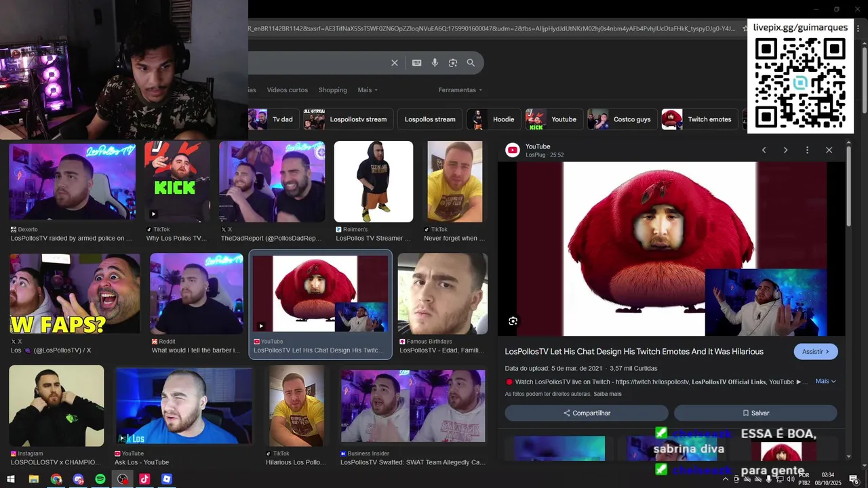Viewport: 868px width, 488px height.
Task: Select the Tv dad suggestion chip
Action: 273,119
